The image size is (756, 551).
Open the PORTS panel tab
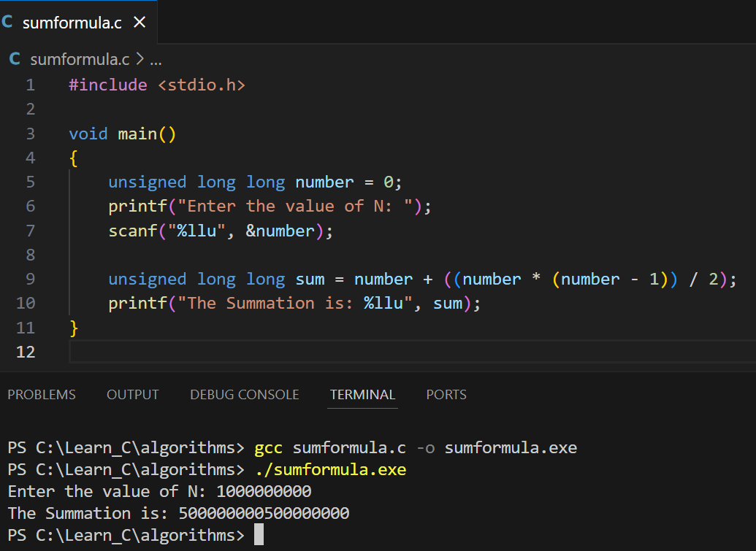(446, 395)
